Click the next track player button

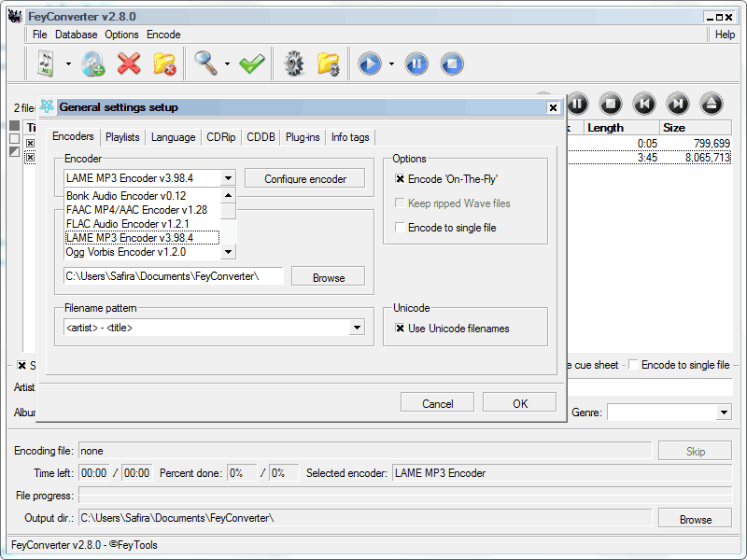pos(678,104)
